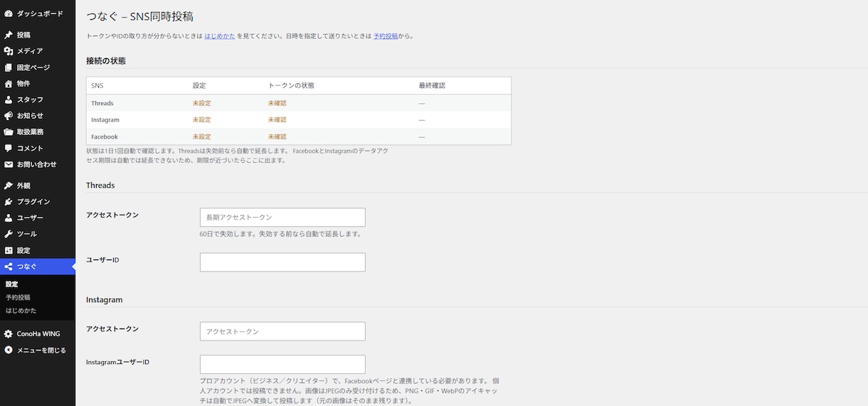Click the 60日で失効します hint text

pos(281,234)
